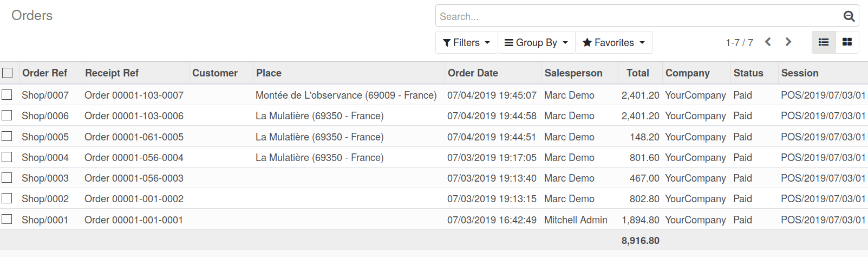Viewport: 868px width, 257px height.
Task: Click the Group By bars icon
Action: click(x=509, y=42)
